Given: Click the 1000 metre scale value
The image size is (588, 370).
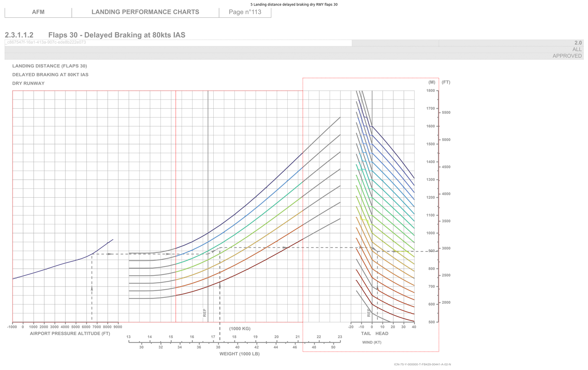Looking at the screenshot, I should coord(430,233).
